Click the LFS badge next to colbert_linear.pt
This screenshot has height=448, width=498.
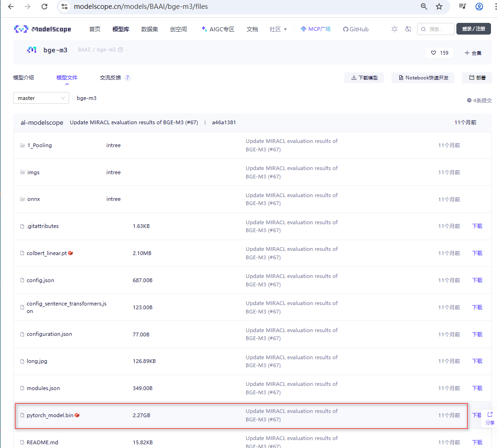click(x=71, y=253)
